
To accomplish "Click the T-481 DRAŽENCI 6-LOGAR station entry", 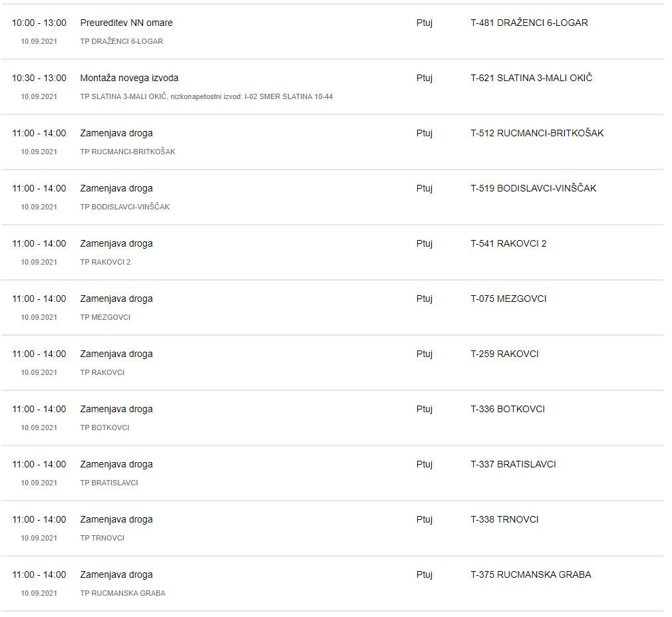I will click(x=529, y=23).
